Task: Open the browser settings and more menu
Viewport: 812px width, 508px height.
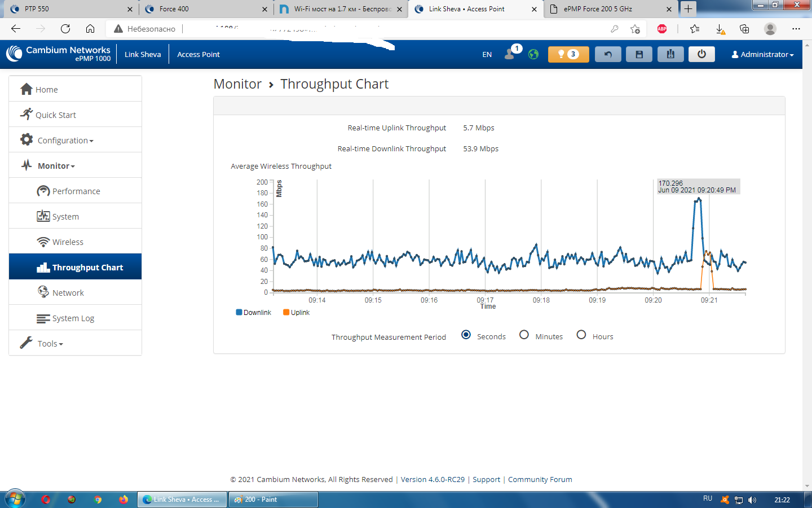Action: tap(796, 29)
